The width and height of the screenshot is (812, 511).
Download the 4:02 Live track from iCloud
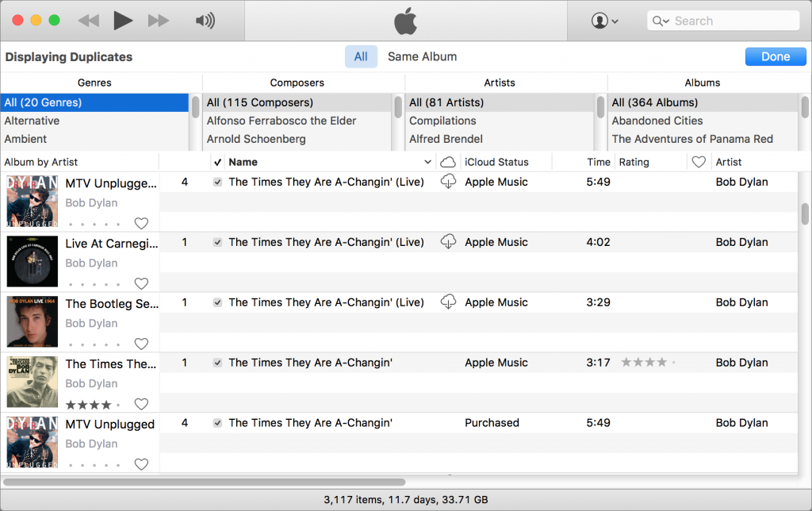(x=448, y=241)
